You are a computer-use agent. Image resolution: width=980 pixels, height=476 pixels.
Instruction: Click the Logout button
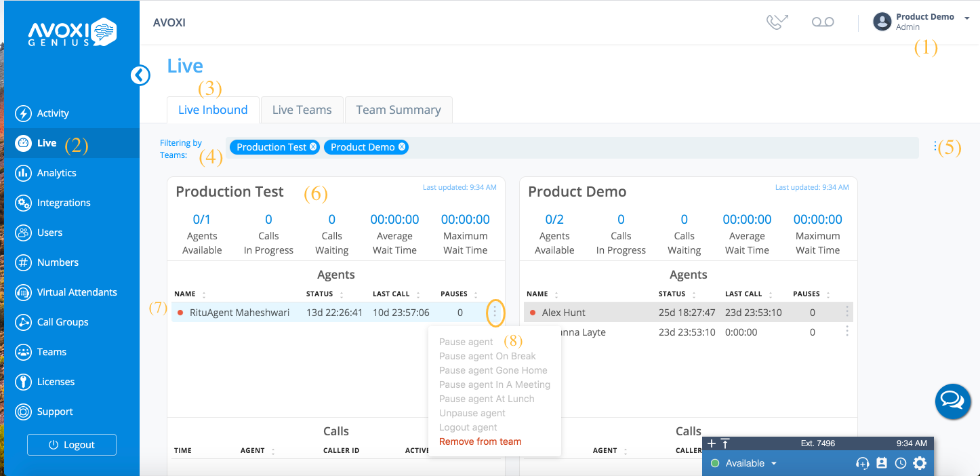(x=71, y=444)
